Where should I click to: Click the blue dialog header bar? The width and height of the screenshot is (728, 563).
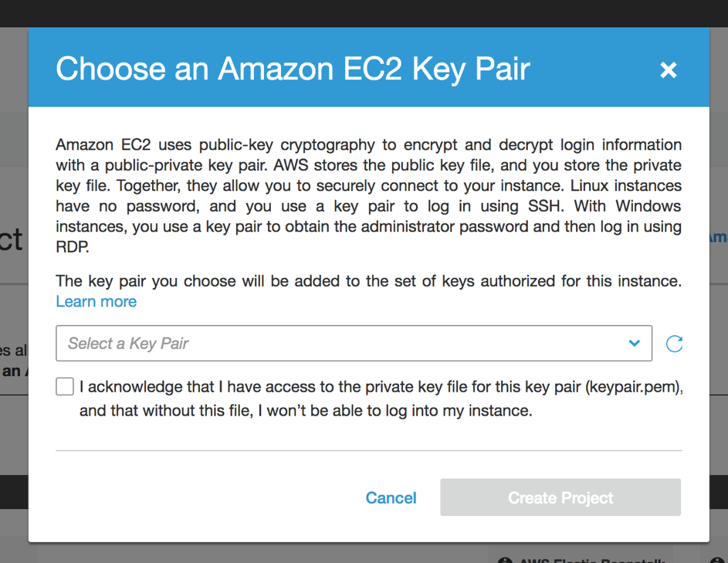(369, 67)
